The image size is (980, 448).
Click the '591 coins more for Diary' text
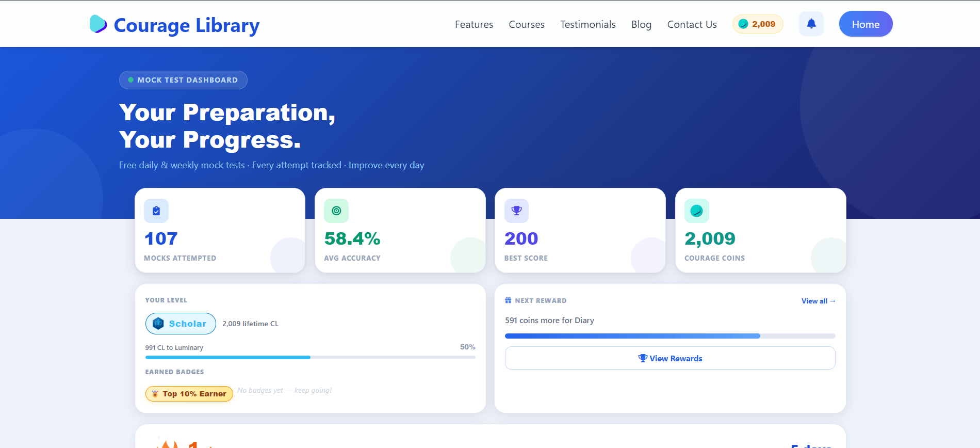pos(549,320)
